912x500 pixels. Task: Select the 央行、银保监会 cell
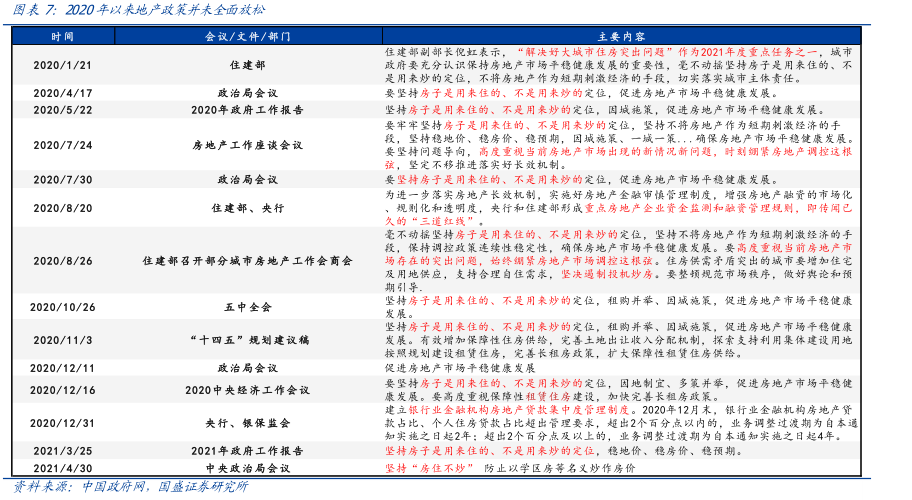tap(247, 423)
